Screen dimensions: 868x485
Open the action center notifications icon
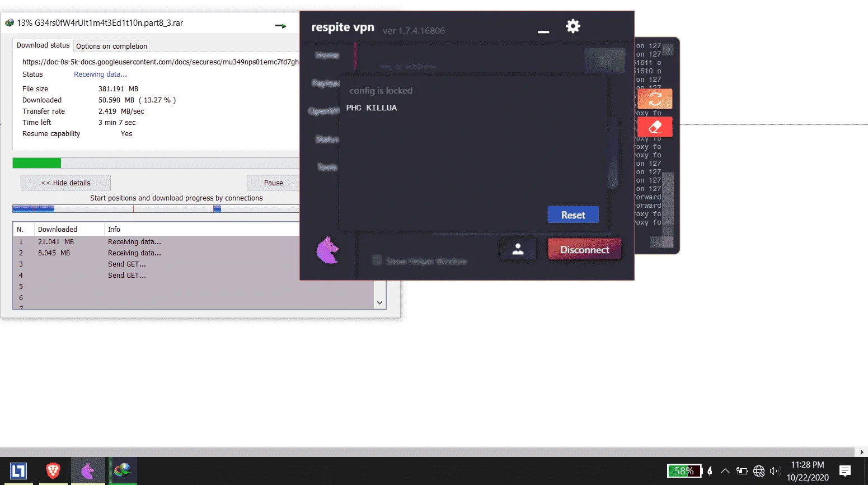845,471
